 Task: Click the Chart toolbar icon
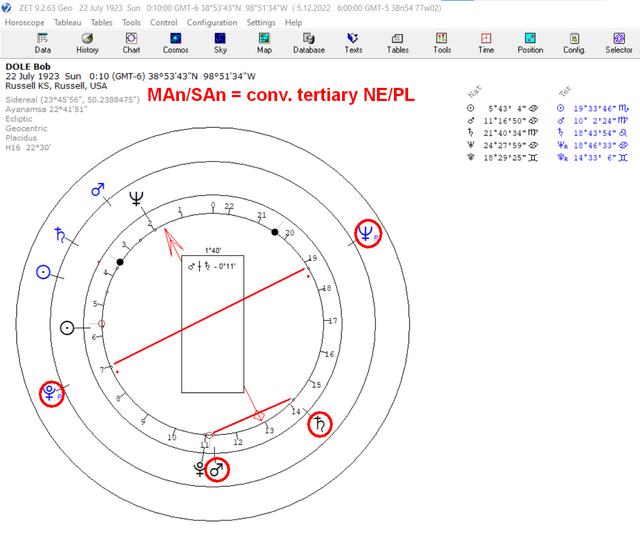(131, 44)
